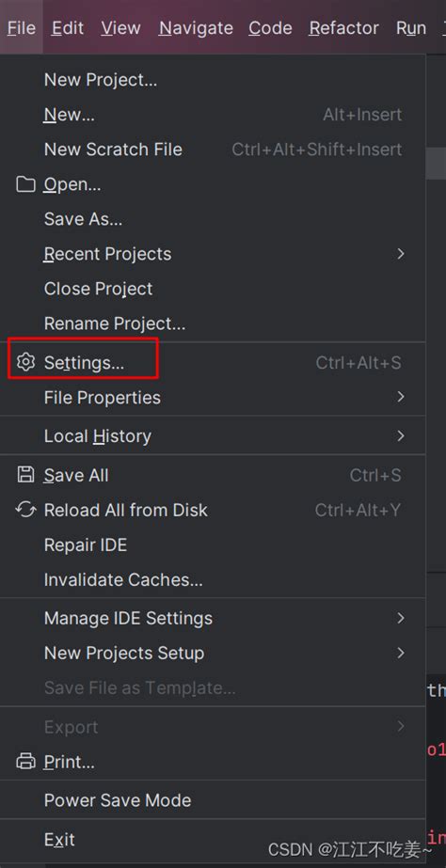Screen dimensions: 446x868
Task: Open the Refactor menu
Action: (344, 27)
